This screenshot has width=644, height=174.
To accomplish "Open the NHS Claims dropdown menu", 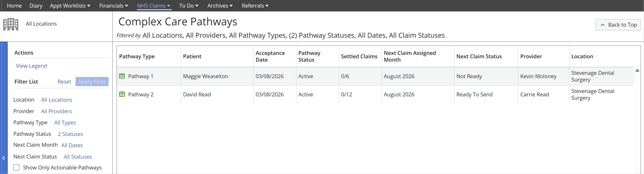I will coord(154,6).
